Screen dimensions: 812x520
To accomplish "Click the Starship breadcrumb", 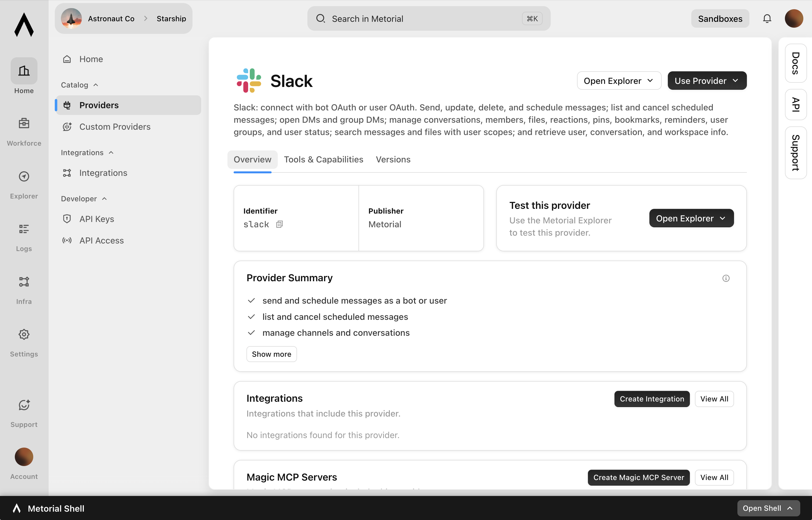I will (x=171, y=18).
